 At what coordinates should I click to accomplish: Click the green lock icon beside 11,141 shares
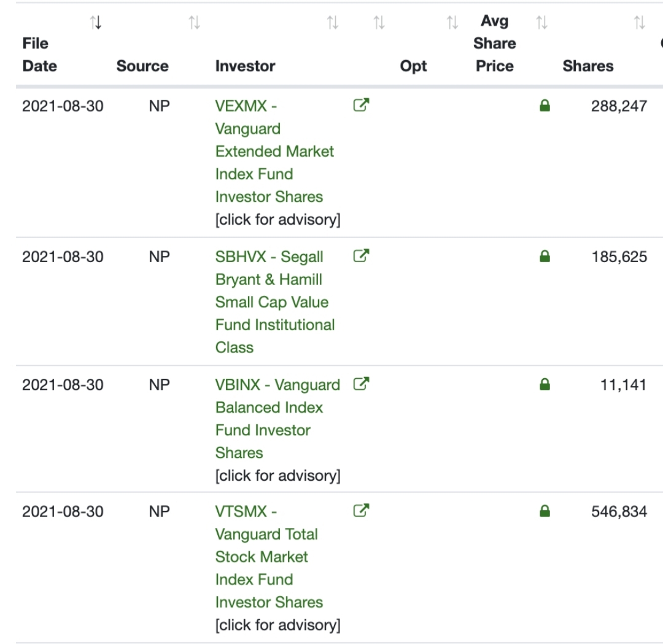tap(545, 384)
